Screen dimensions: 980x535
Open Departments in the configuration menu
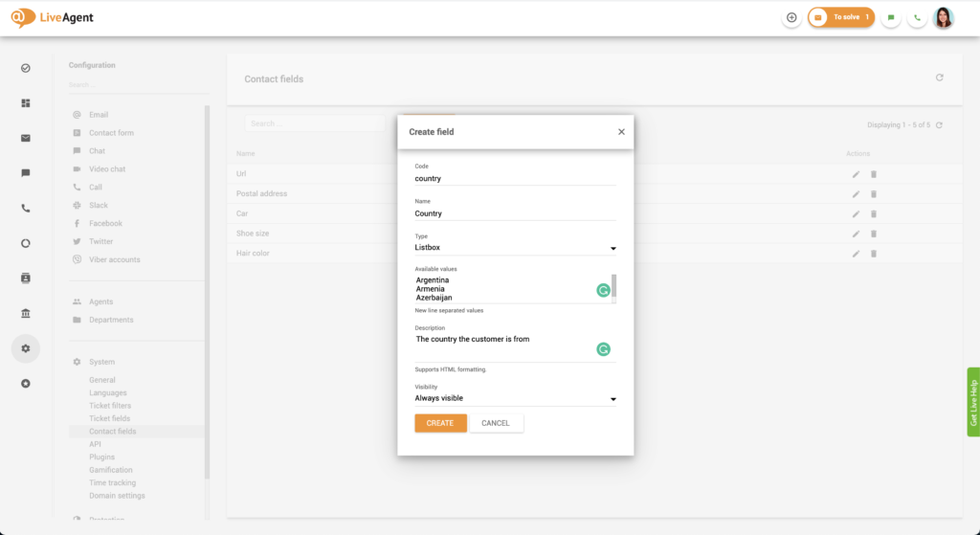point(111,320)
